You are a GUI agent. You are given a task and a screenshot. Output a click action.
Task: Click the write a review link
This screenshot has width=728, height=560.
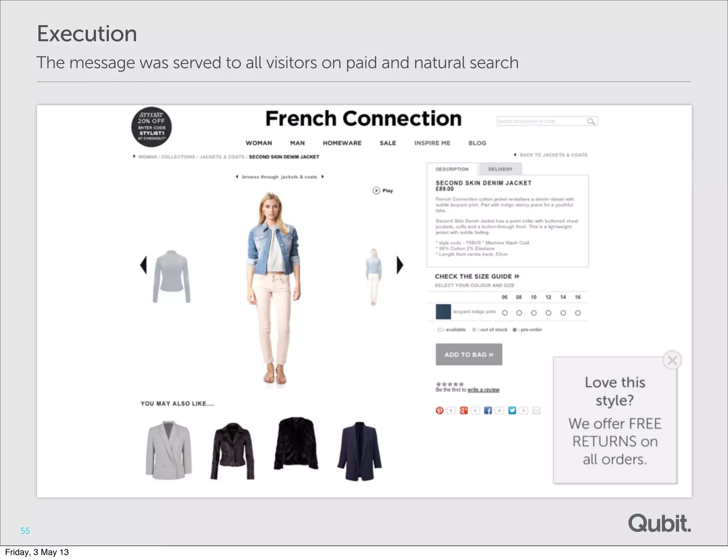483,390
